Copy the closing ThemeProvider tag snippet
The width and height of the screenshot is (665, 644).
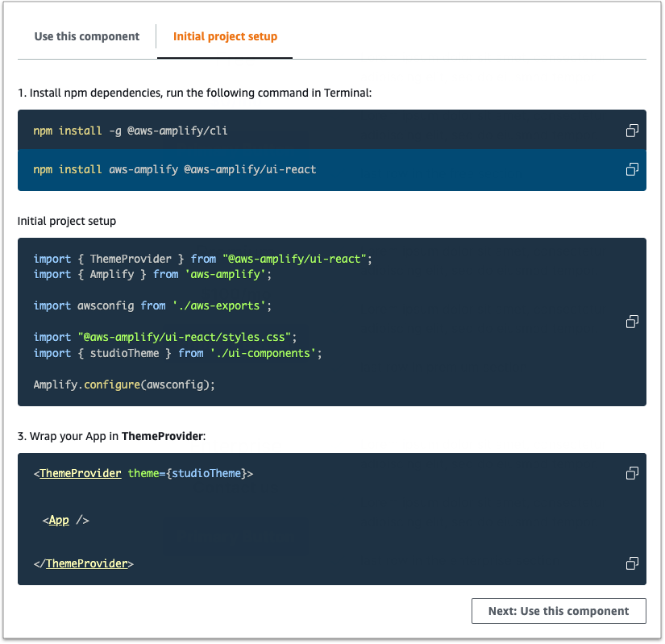(632, 563)
